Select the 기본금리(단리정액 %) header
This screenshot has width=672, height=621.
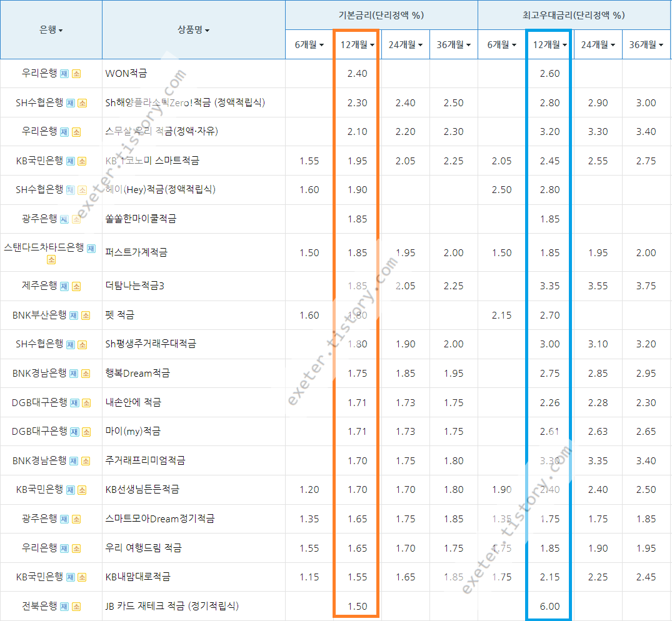381,16
